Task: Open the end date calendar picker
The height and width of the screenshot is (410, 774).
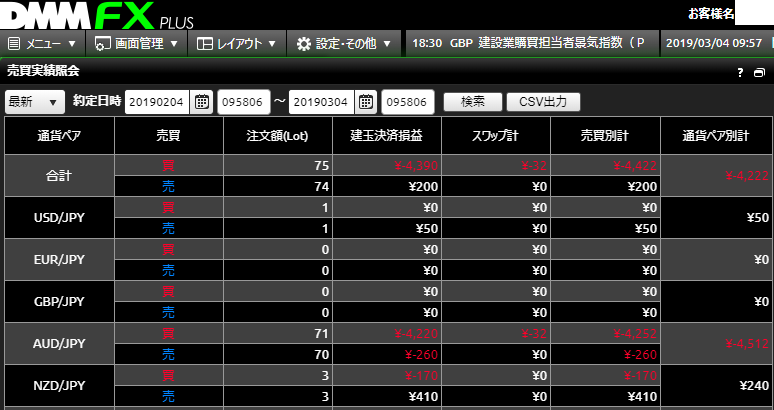Action: pyautogui.click(x=365, y=101)
